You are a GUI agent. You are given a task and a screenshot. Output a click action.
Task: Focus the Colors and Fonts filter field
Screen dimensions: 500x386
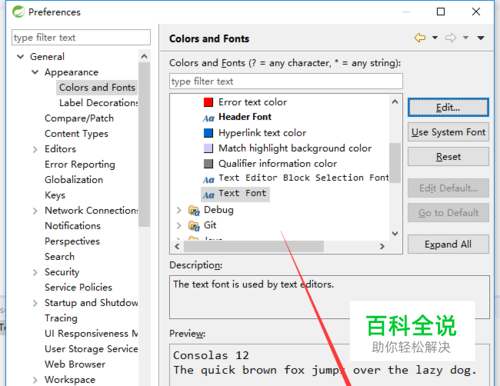coord(286,81)
